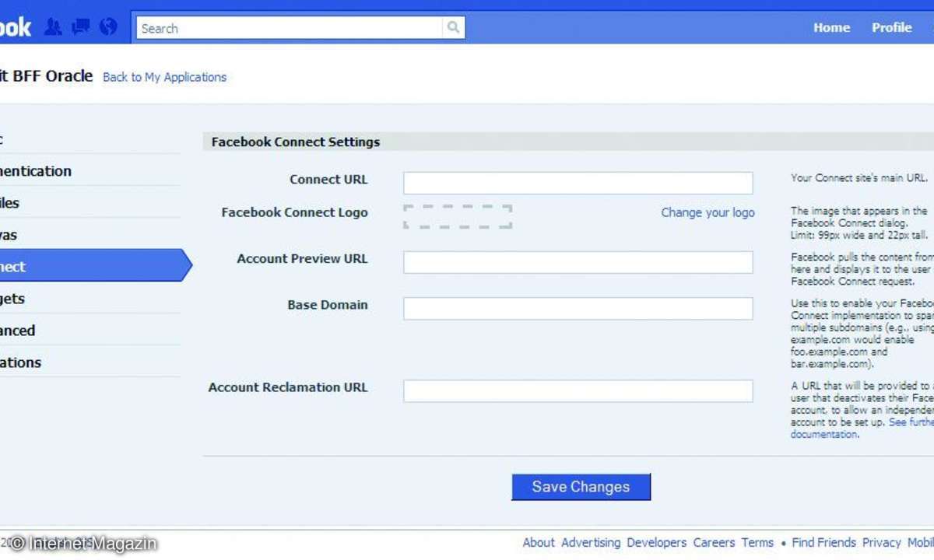Open notifications globe icon
Viewport: 934px width, 560px height.
[108, 27]
